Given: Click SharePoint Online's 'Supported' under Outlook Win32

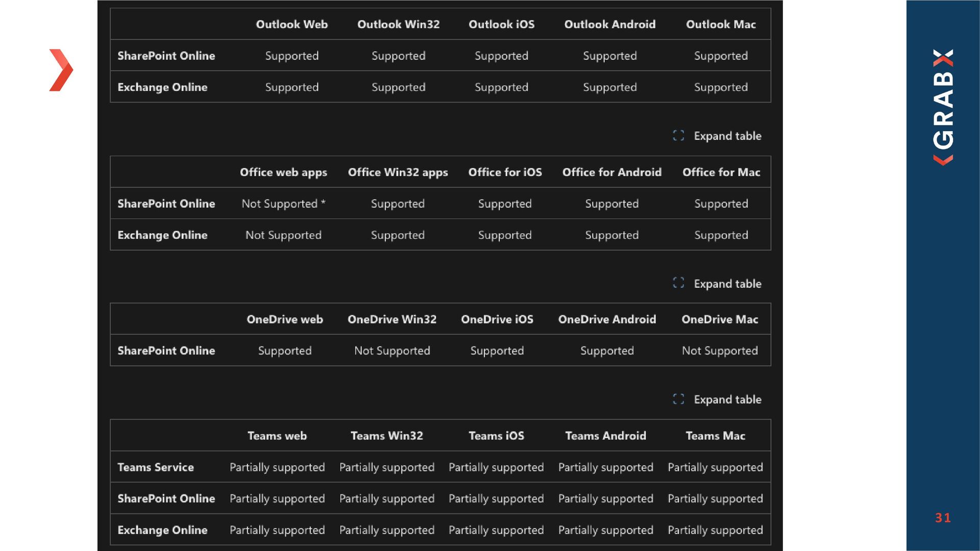Looking at the screenshot, I should point(399,56).
